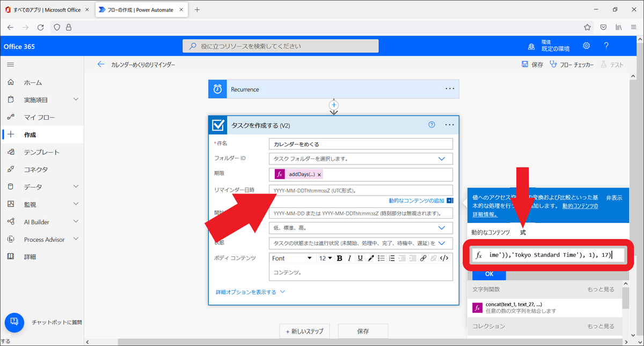Click the リマインダー日時 input field

361,190
